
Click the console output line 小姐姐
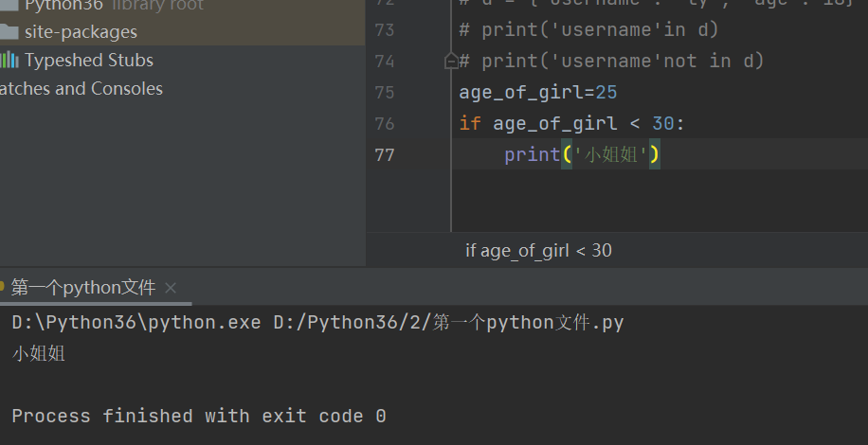(x=39, y=354)
